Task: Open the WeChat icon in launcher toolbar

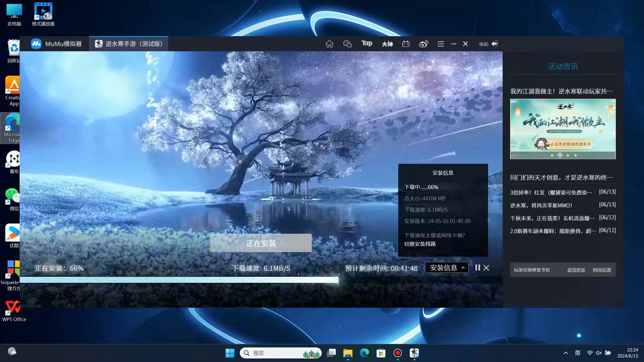Action: (x=347, y=44)
